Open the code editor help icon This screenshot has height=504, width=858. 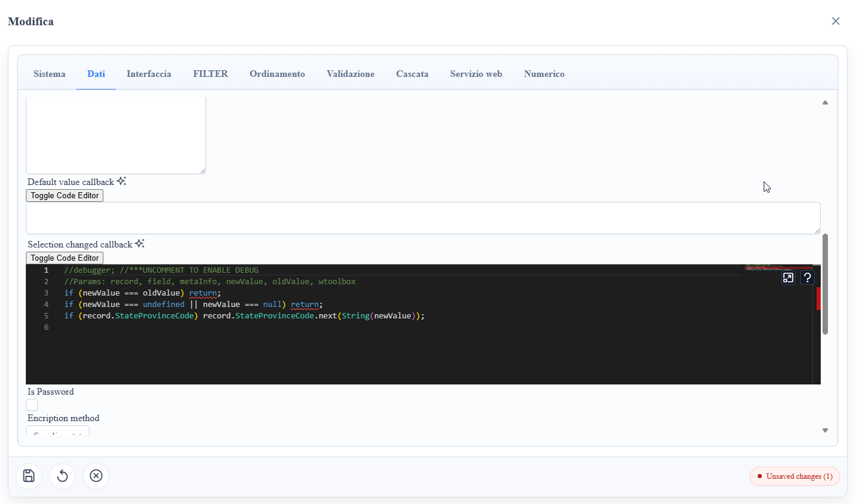(x=808, y=278)
